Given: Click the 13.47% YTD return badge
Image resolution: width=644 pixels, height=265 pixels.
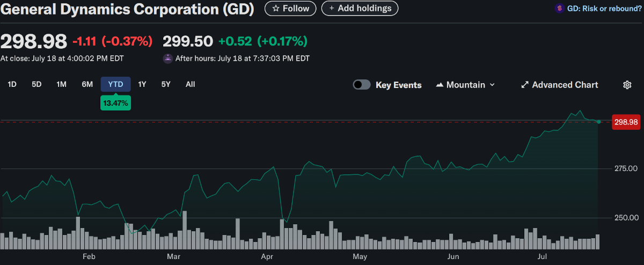Looking at the screenshot, I should point(115,103).
